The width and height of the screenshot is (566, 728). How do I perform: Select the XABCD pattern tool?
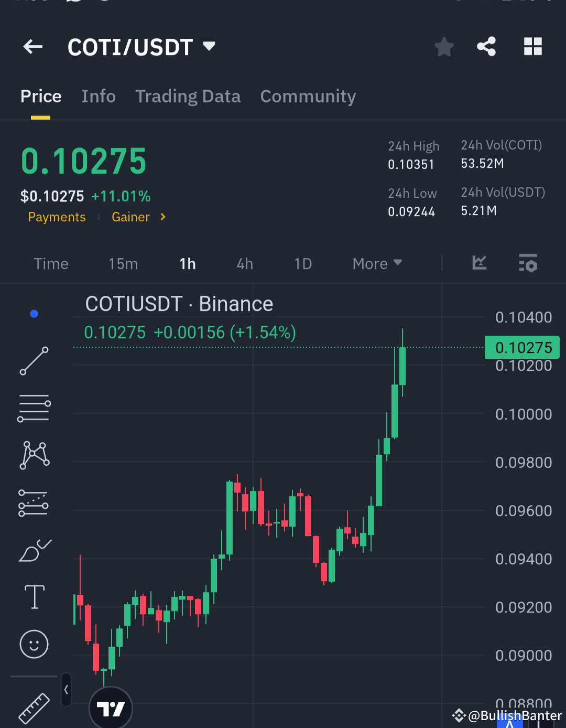coord(34,455)
